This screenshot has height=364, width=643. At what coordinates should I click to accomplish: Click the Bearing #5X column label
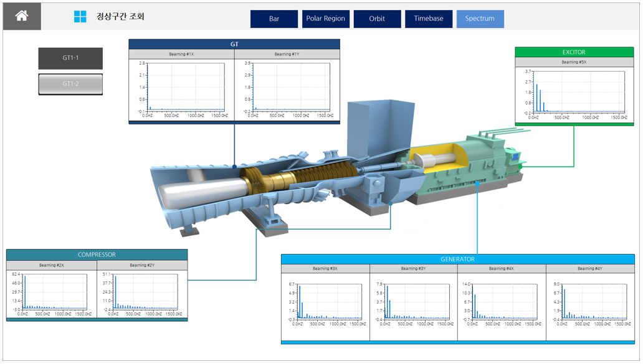pos(574,62)
